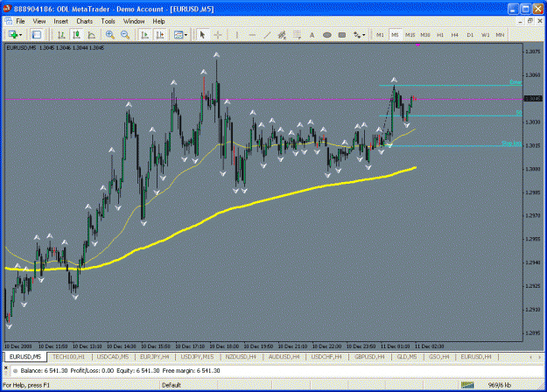This screenshot has width=547, height=392.
Task: Switch to EURUSD,H4 chart tab
Action: pyautogui.click(x=476, y=357)
